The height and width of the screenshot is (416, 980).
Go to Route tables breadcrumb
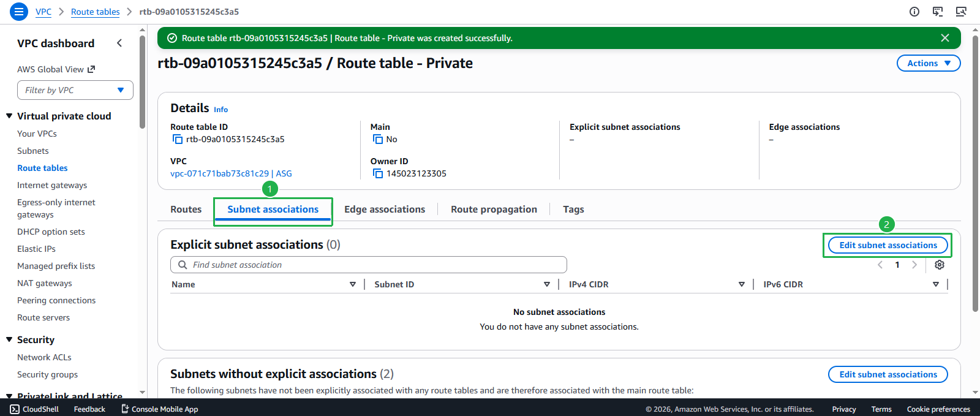96,12
